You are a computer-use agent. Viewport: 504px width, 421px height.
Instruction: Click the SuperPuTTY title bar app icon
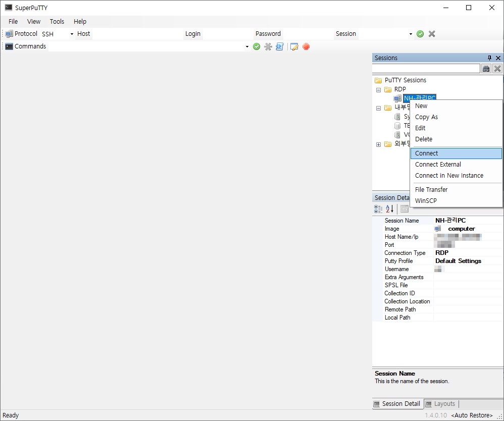(x=9, y=8)
